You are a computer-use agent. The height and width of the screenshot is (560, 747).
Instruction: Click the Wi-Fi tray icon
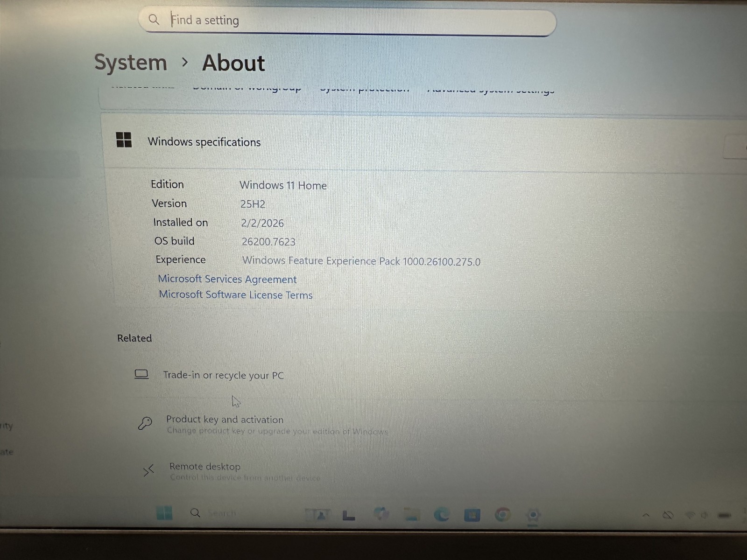(690, 515)
